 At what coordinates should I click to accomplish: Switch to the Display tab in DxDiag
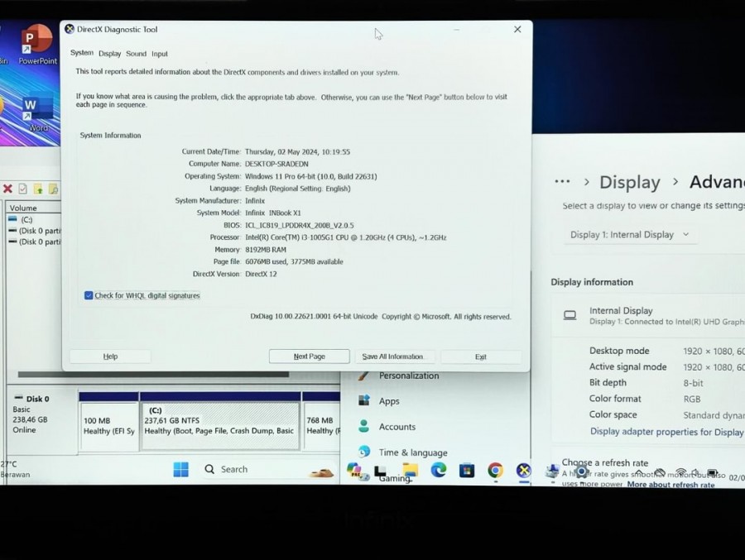click(x=109, y=54)
